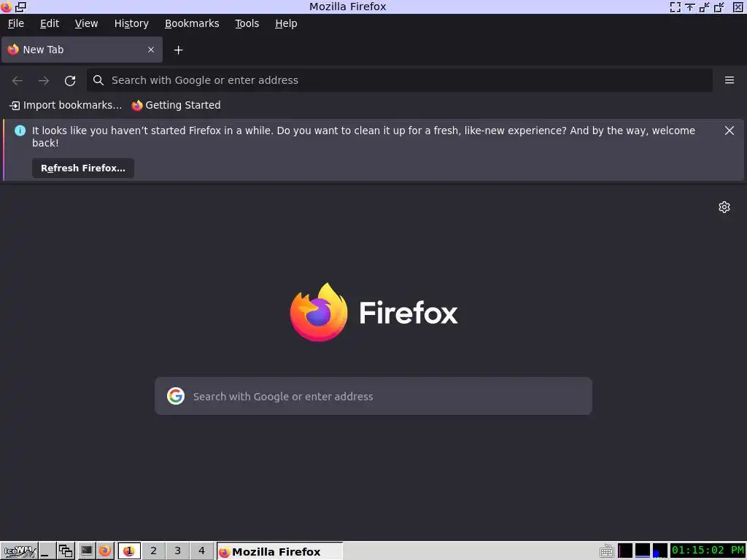This screenshot has height=560, width=747.
Task: Toggle fullscreen via titlebar icon
Action: pos(675,7)
